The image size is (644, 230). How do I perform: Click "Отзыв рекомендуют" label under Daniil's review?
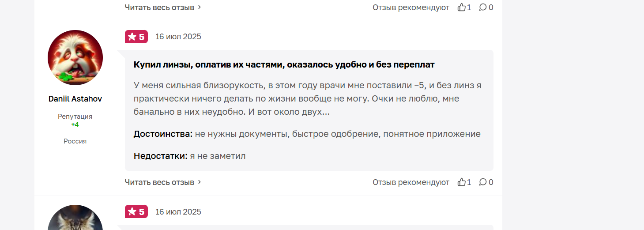pyautogui.click(x=411, y=182)
